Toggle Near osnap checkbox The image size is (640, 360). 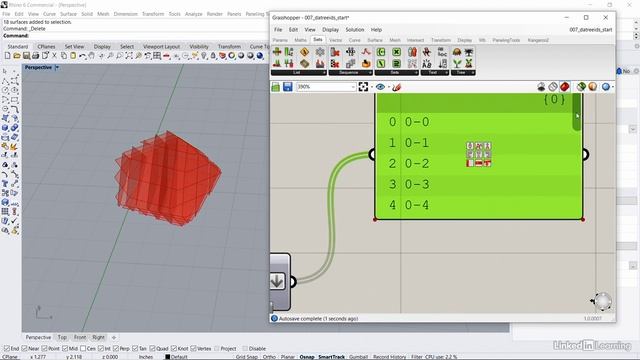[24, 349]
